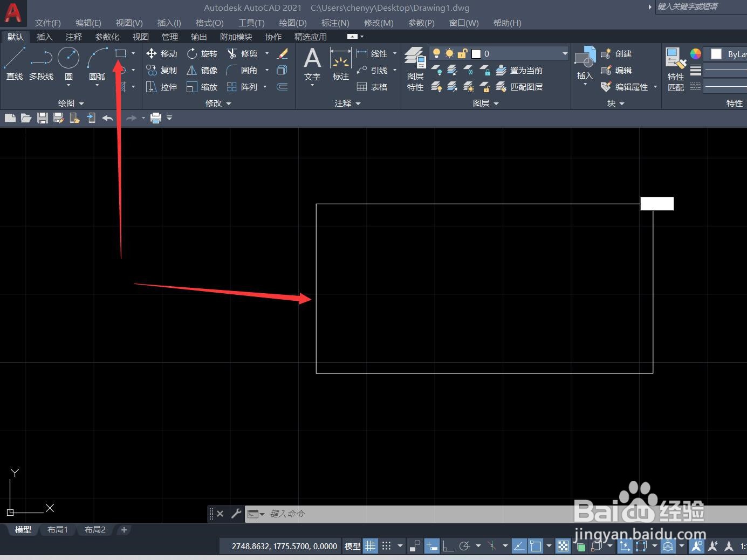Click the Undo arrow in quick toolbar
Image resolution: width=747 pixels, height=560 pixels.
(x=107, y=118)
